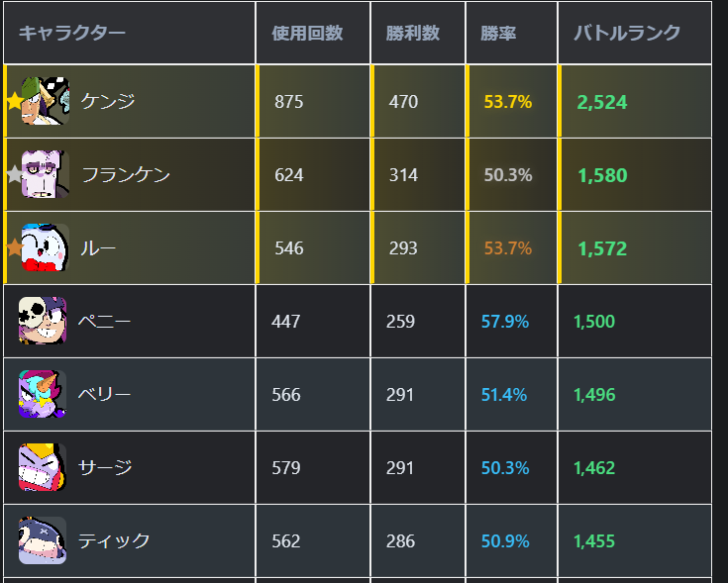This screenshot has width=728, height=583.
Task: Click the サージ character portrait icon
Action: pos(43,467)
